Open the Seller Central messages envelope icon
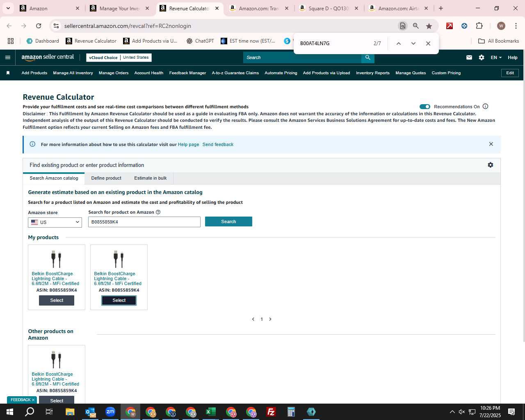Screen dimensions: 525x420 click(x=469, y=57)
